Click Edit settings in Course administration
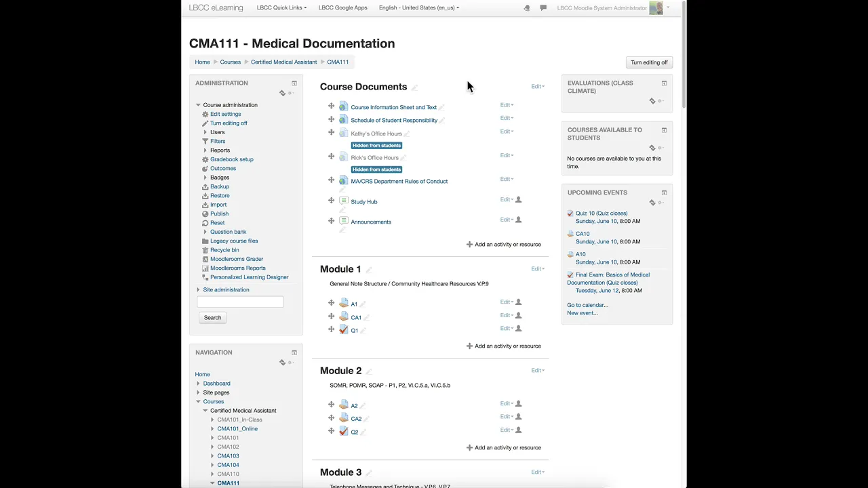This screenshot has height=488, width=868. (x=225, y=114)
